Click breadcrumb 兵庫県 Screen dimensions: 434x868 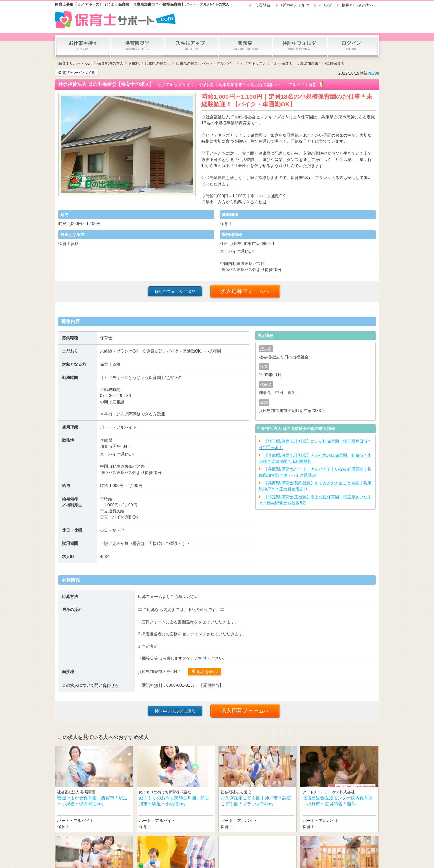coord(134,63)
